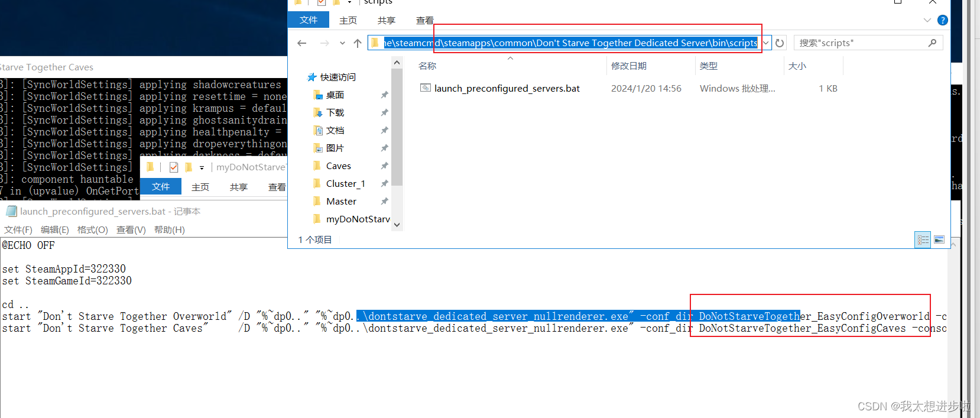Screen dimensions: 980x418
Task: Open the Cluster_1 folder in navigation pane
Action: [346, 184]
